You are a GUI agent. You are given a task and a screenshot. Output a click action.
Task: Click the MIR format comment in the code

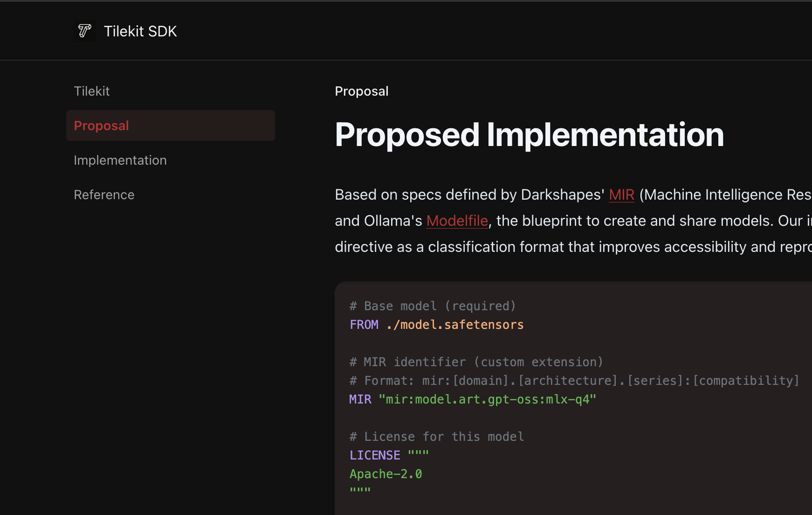click(x=573, y=380)
